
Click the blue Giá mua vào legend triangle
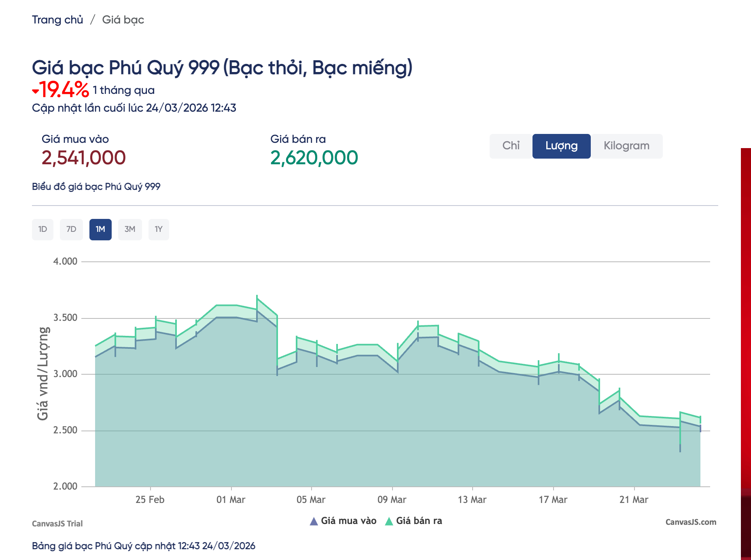click(314, 521)
